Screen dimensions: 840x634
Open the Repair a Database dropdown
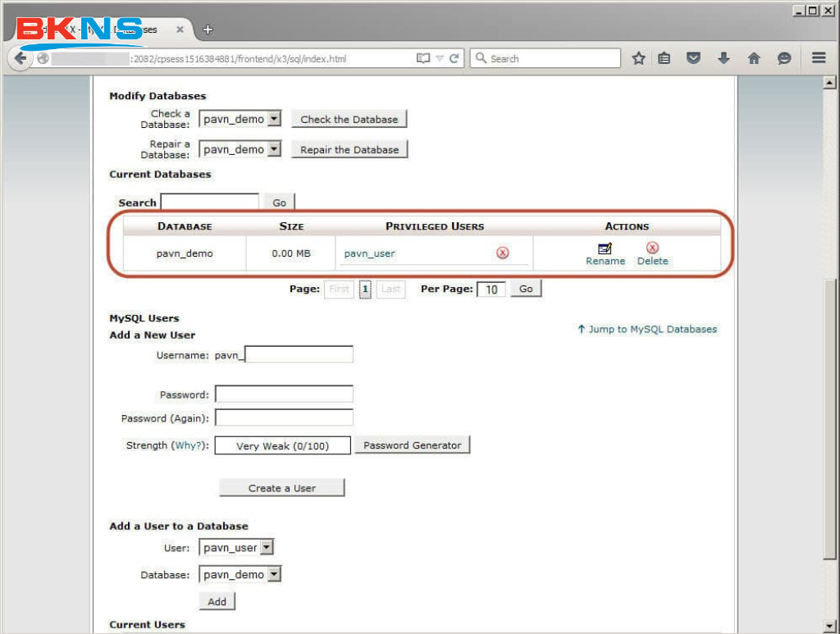[x=274, y=149]
